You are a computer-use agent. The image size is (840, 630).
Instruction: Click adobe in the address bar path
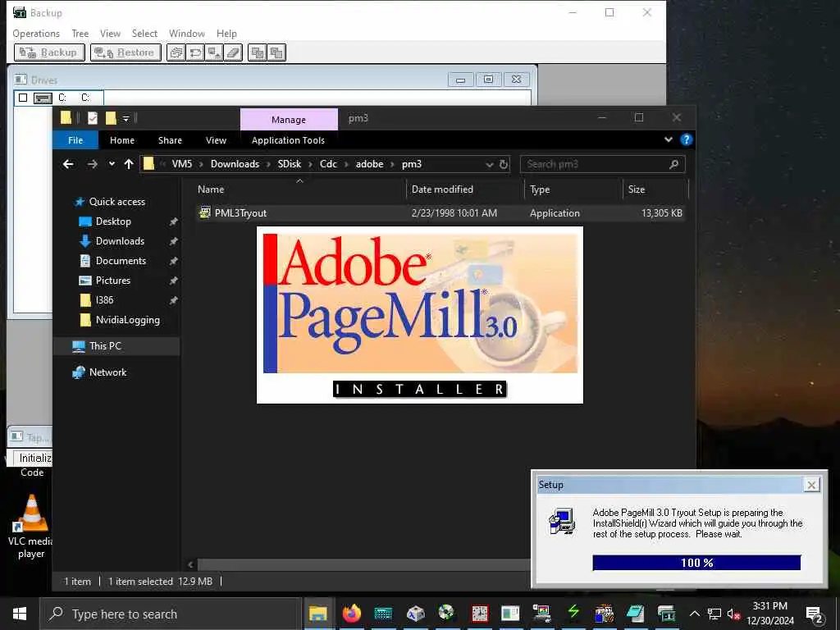click(370, 164)
